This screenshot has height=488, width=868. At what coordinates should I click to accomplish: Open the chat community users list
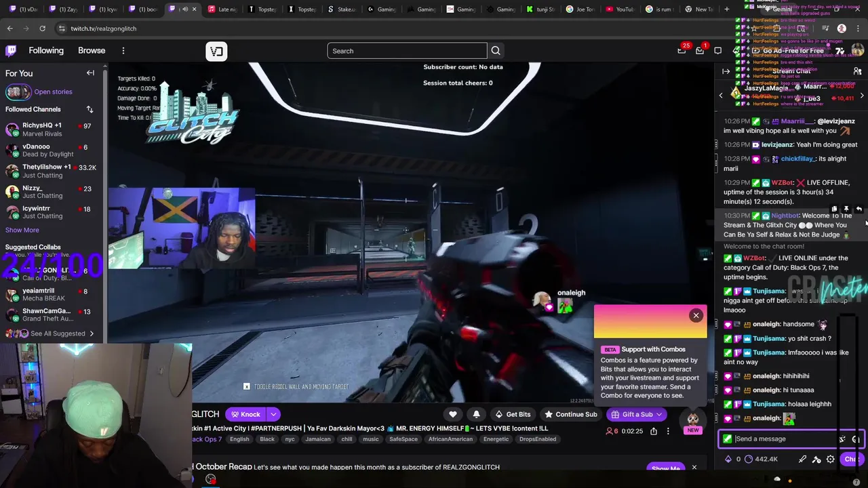pyautogui.click(x=857, y=71)
